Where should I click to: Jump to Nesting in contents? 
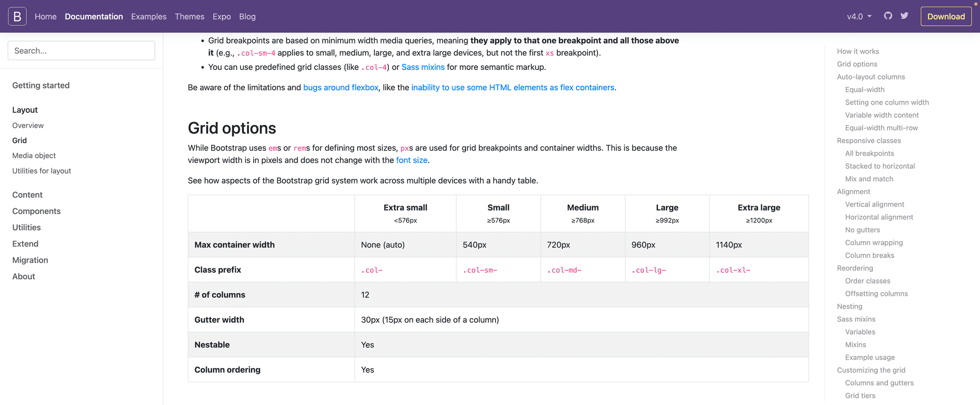[850, 307]
